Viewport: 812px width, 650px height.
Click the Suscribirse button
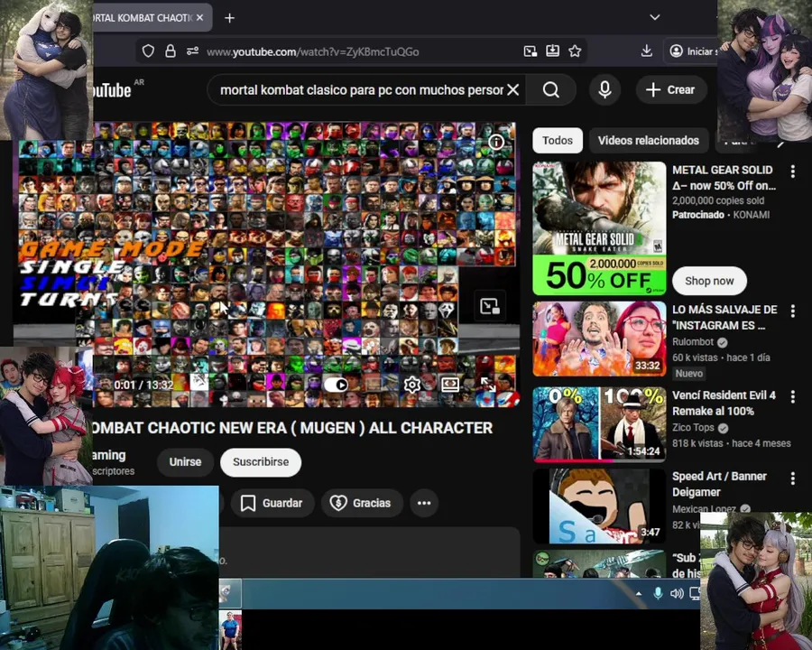pyautogui.click(x=261, y=462)
